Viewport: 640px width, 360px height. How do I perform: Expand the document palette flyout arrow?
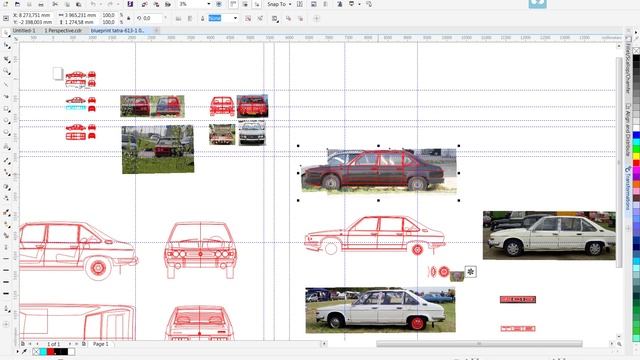(x=18, y=351)
